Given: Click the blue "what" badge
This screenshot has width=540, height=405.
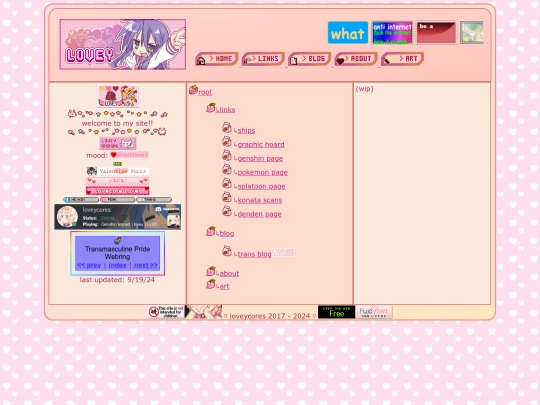Looking at the screenshot, I should click(x=348, y=33).
